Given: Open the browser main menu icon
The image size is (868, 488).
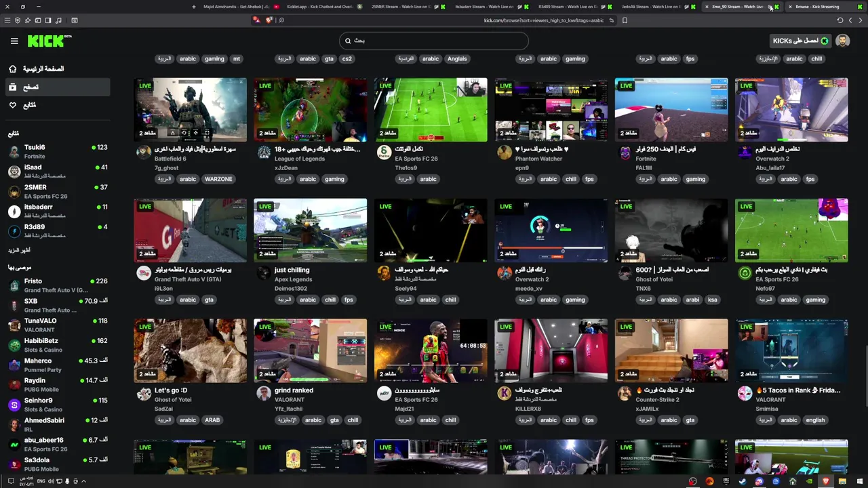Looking at the screenshot, I should coord(7,20).
